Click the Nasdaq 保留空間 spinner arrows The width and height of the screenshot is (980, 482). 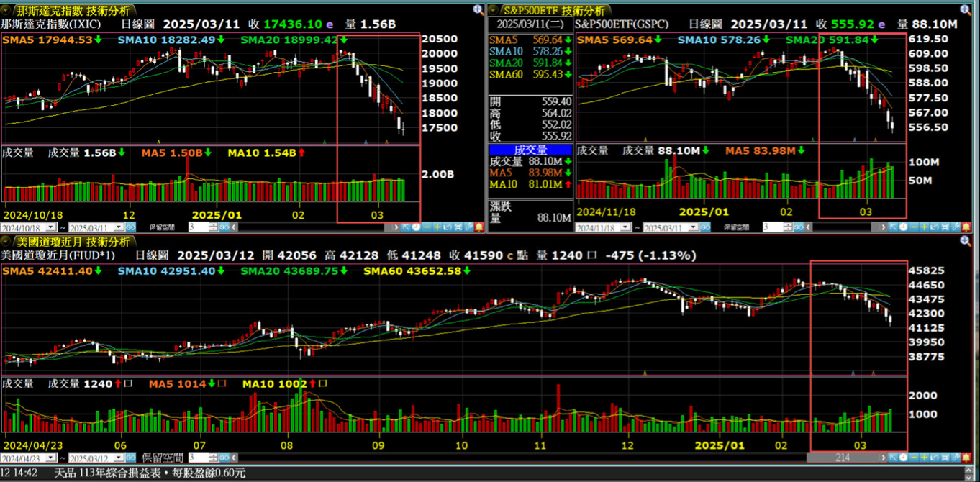(x=214, y=227)
